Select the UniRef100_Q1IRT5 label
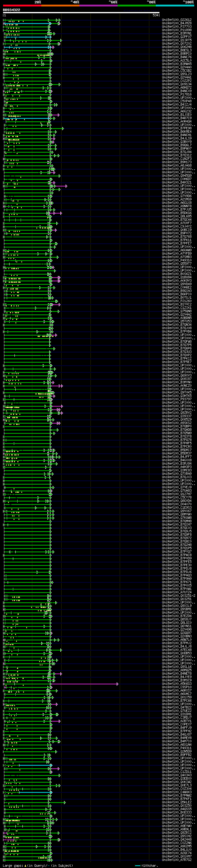 pos(177,40)
